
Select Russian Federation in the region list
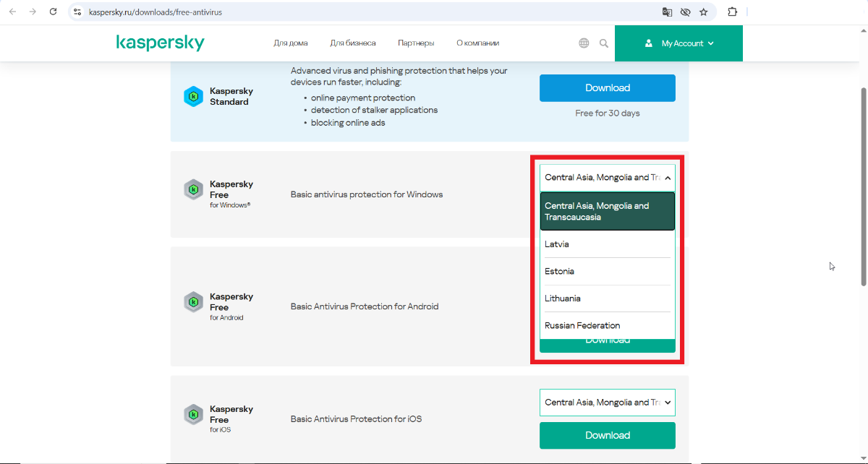(608, 325)
